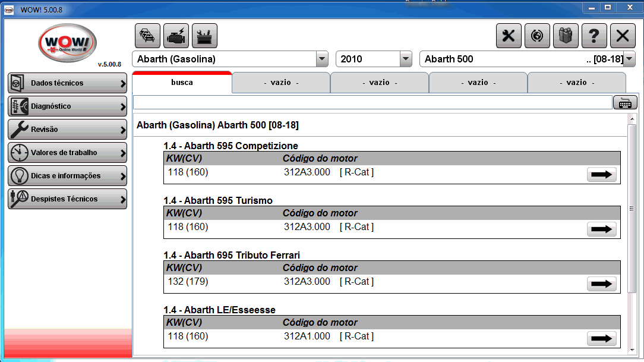Click heading '1.4 - Abarth LE/Esseesse'
644x362 pixels.
219,310
